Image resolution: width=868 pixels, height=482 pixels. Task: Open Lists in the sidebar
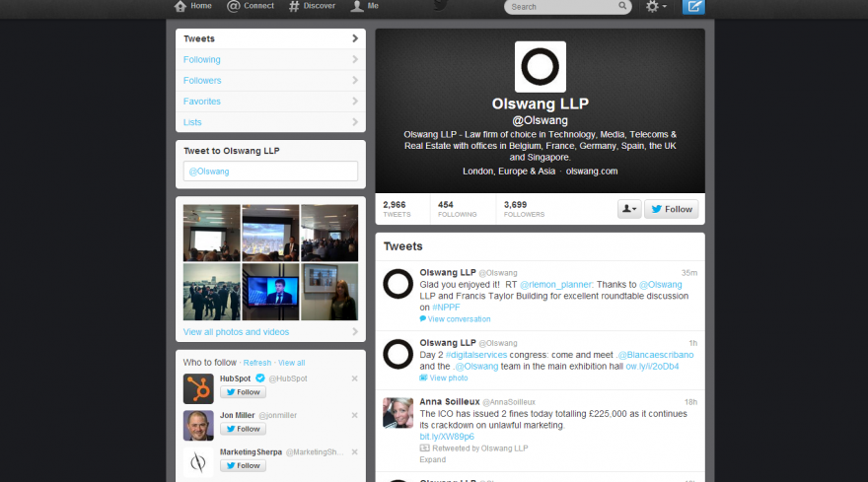click(x=270, y=122)
